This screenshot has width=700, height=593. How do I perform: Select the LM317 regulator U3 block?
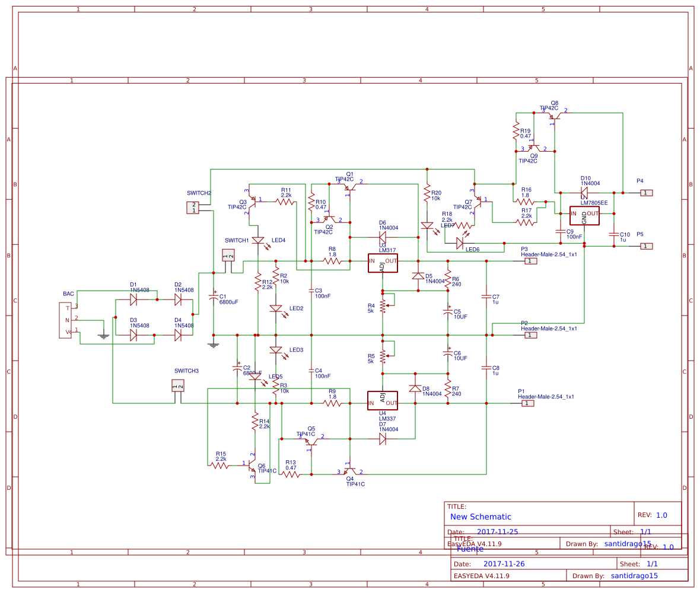[x=383, y=263]
